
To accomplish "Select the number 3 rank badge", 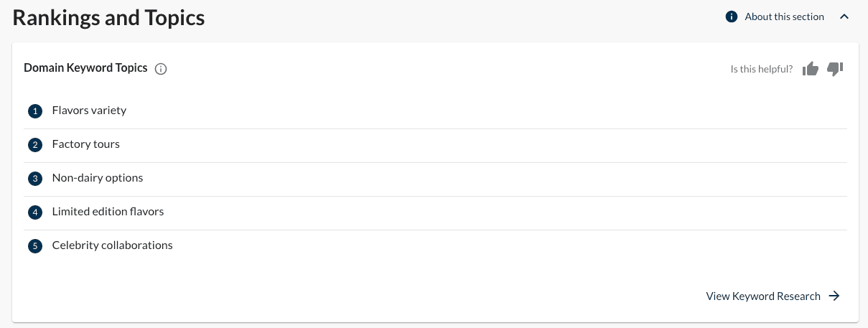I will [x=35, y=179].
